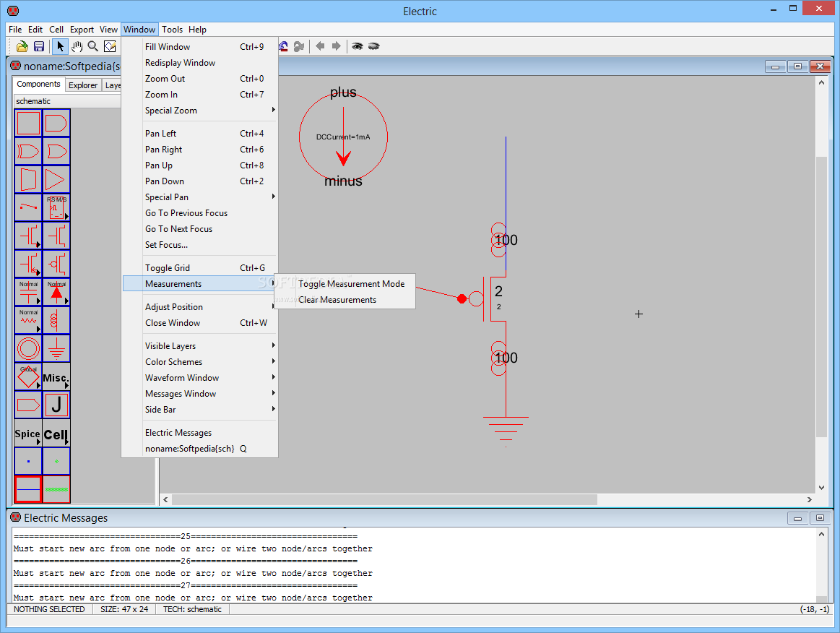Choose Set Focus... menu entry
The height and width of the screenshot is (633, 840).
[200, 245]
